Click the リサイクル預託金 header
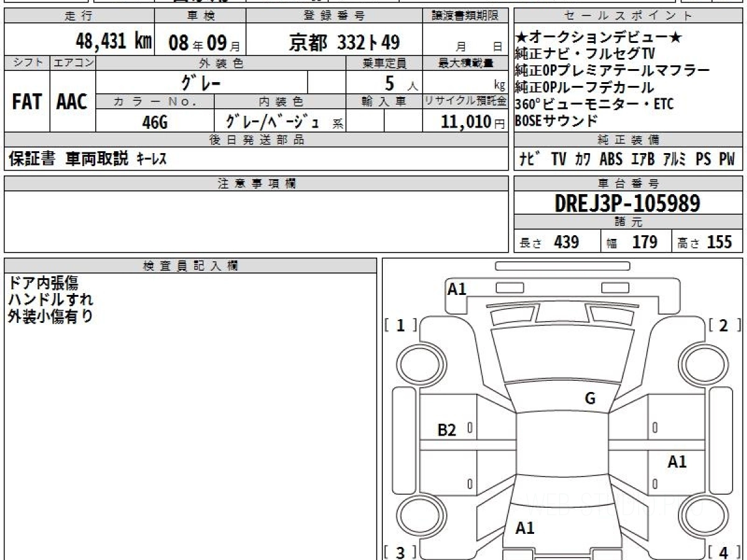 [x=465, y=101]
